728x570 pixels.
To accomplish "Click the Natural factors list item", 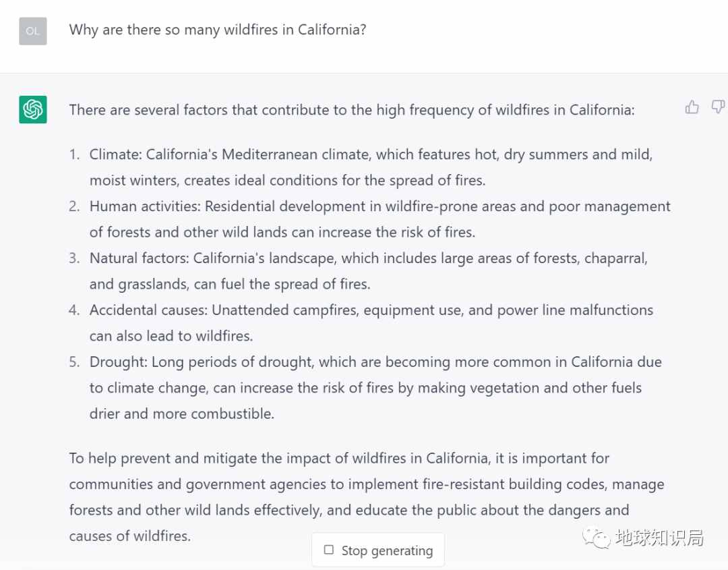I will [369, 270].
